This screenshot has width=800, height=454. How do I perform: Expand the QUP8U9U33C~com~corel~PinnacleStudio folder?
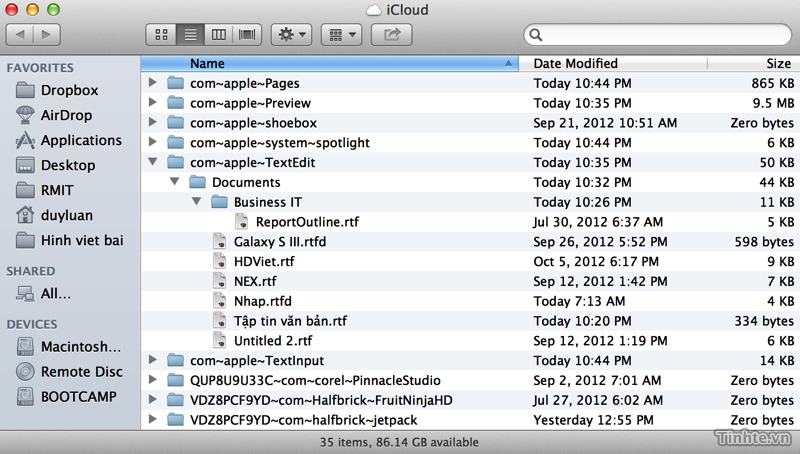click(x=152, y=380)
